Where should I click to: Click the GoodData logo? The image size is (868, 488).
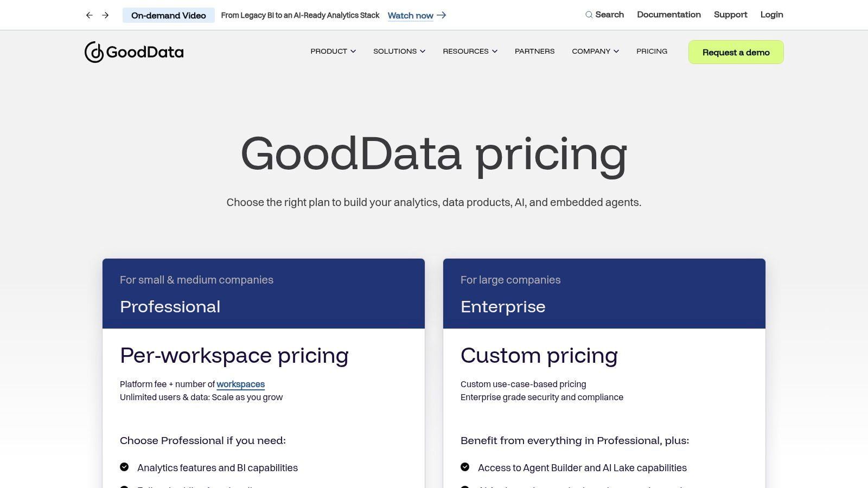point(133,52)
